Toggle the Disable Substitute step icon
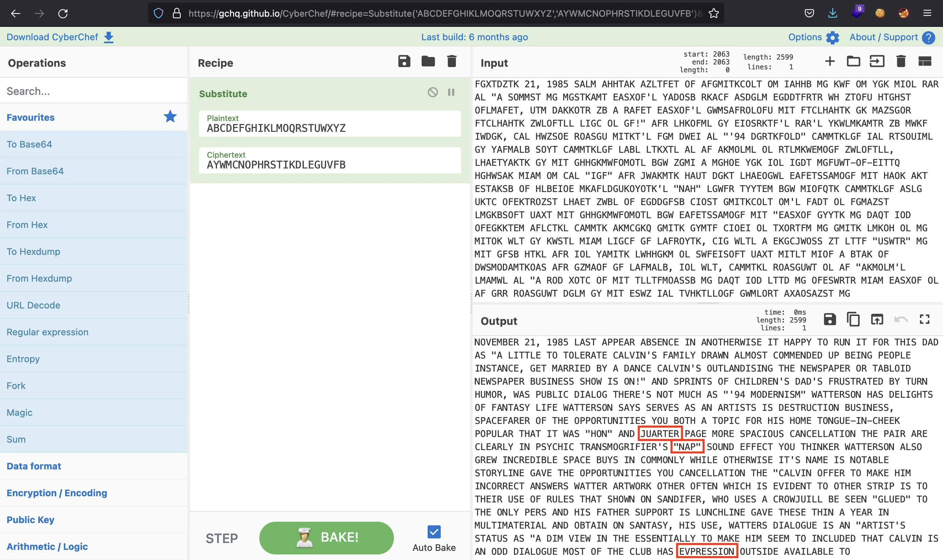Viewport: 943px width, 560px height. 433,93
